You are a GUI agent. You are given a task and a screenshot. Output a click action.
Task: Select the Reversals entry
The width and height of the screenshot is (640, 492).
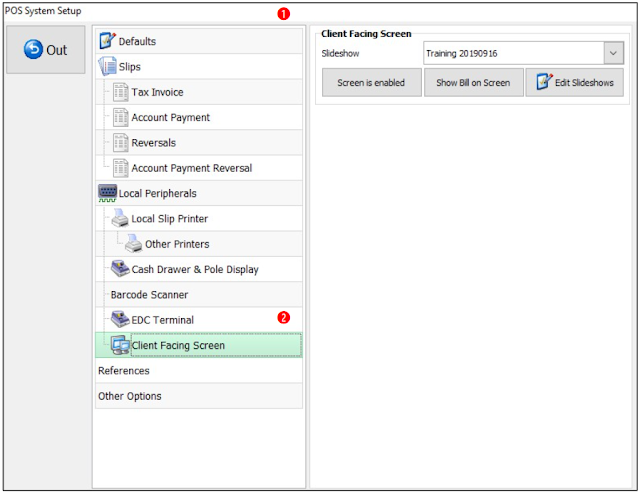[x=199, y=142]
